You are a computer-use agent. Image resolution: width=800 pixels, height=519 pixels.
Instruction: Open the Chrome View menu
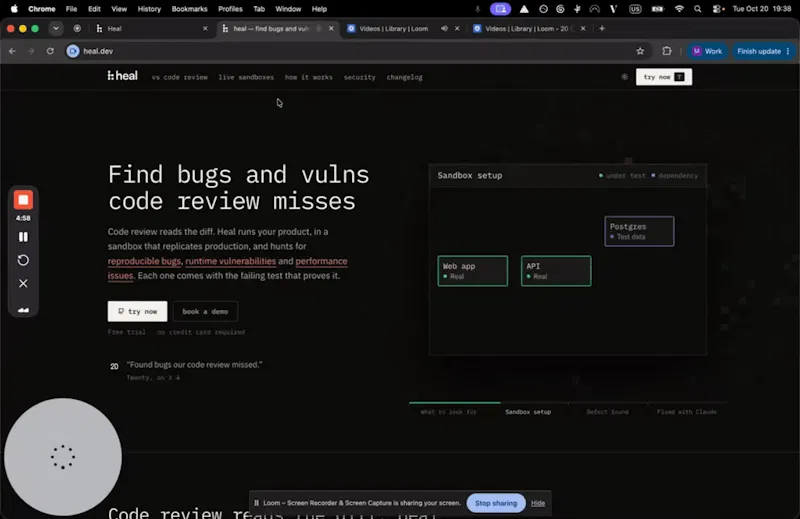[x=119, y=9]
